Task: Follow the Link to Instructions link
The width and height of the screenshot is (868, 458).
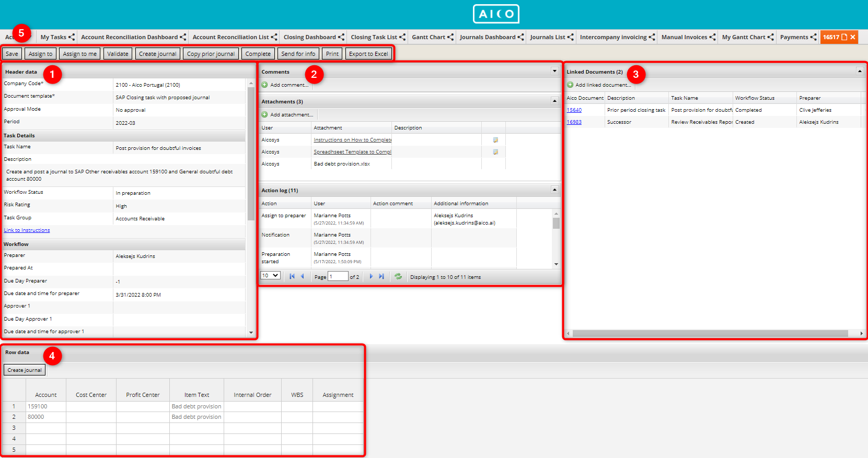Action: pos(27,230)
